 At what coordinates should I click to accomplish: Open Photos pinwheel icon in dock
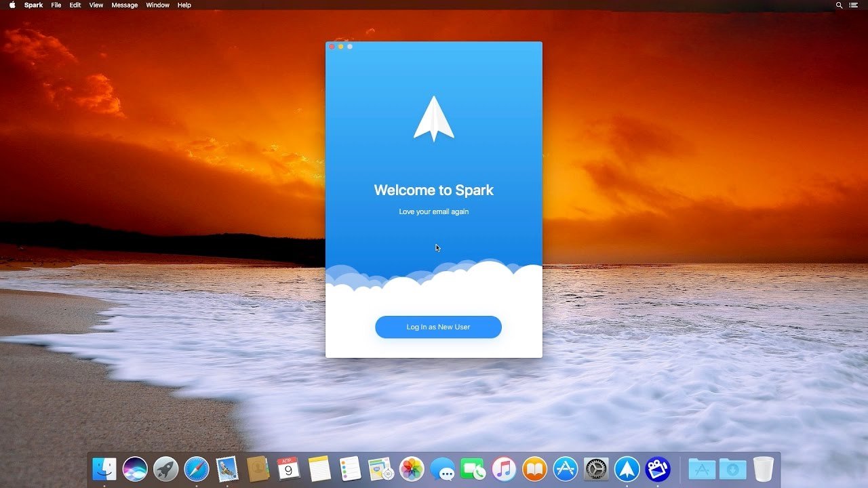(412, 468)
